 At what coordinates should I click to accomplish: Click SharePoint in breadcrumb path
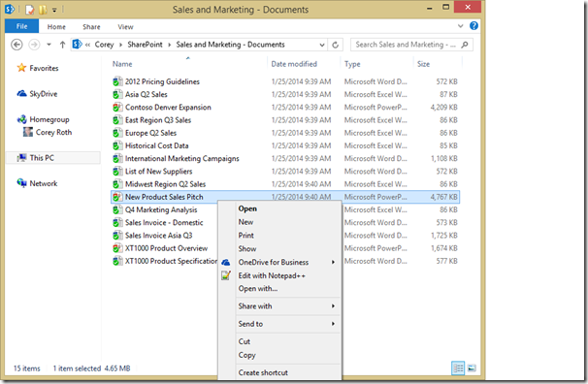pyautogui.click(x=145, y=45)
